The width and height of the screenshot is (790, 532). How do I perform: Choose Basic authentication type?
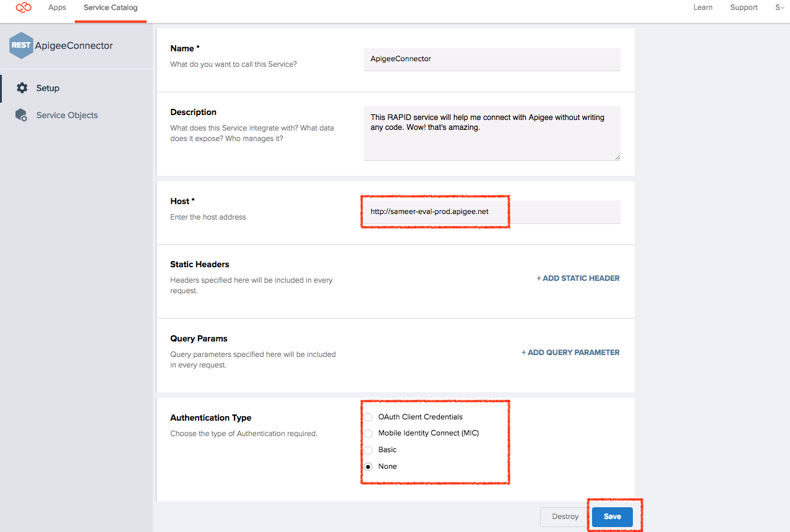click(369, 450)
